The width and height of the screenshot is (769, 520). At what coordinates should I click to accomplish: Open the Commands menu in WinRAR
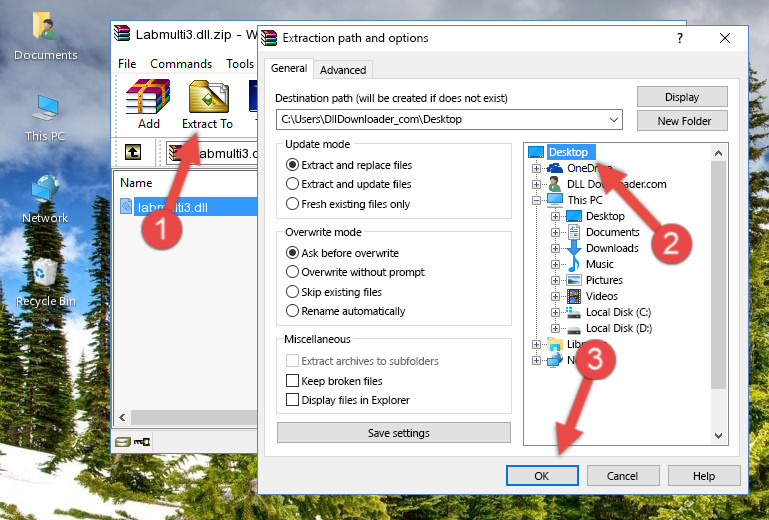click(181, 64)
